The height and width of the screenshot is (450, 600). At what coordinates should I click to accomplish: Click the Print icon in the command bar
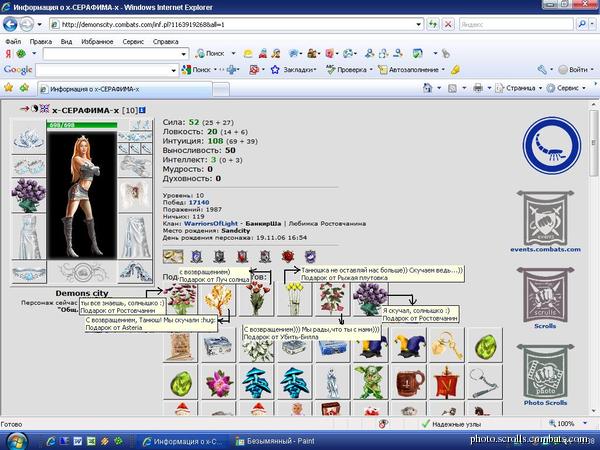click(x=478, y=88)
